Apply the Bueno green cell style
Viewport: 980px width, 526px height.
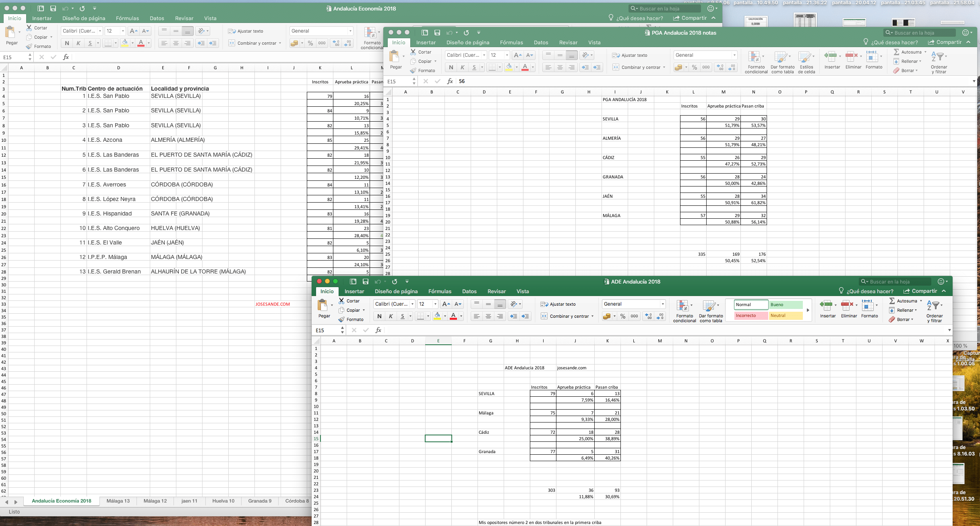pos(786,304)
